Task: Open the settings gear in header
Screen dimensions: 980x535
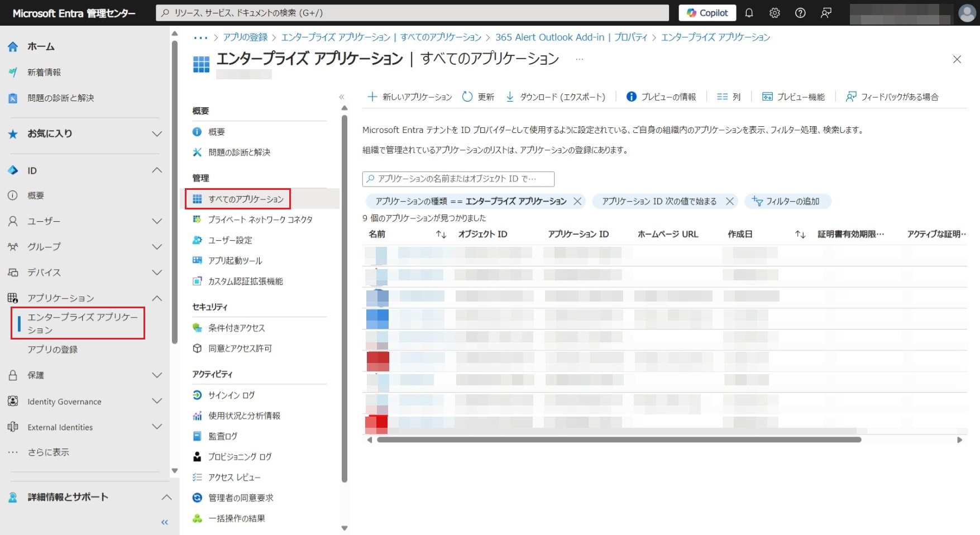Action: (x=775, y=13)
